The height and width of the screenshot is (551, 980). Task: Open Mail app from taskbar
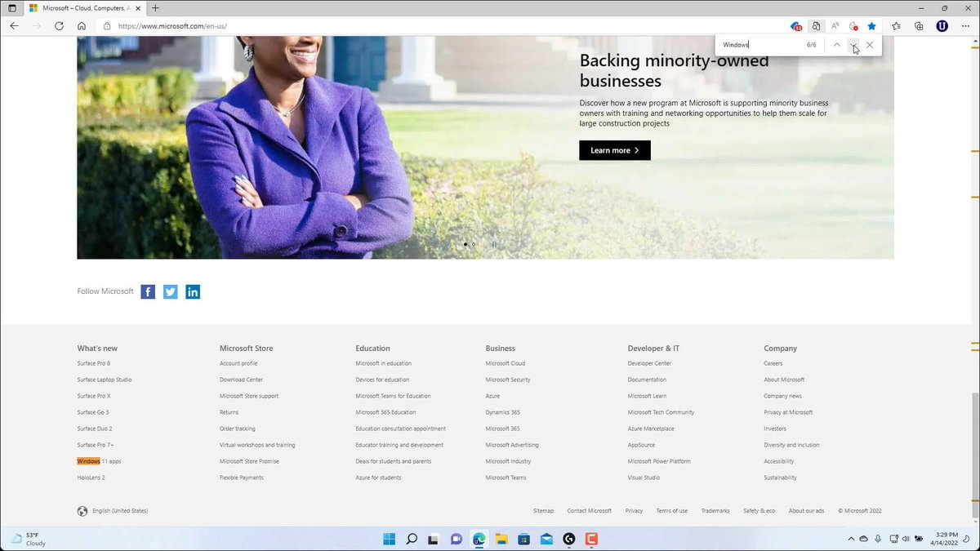[x=546, y=539]
